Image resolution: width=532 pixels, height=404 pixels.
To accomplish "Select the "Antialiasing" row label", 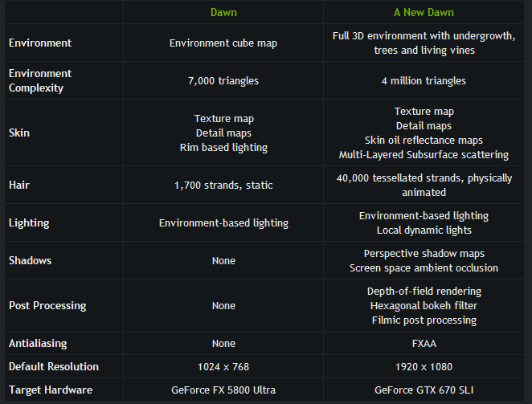I will tap(38, 343).
